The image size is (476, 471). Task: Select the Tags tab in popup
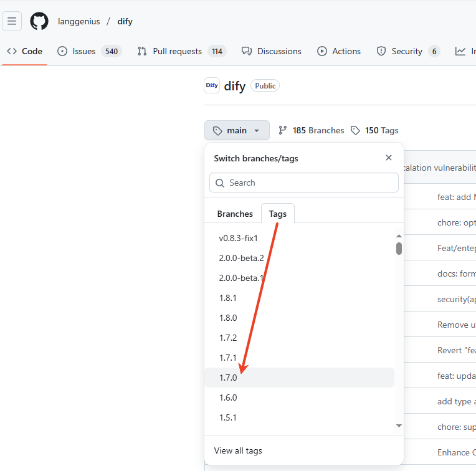point(278,214)
